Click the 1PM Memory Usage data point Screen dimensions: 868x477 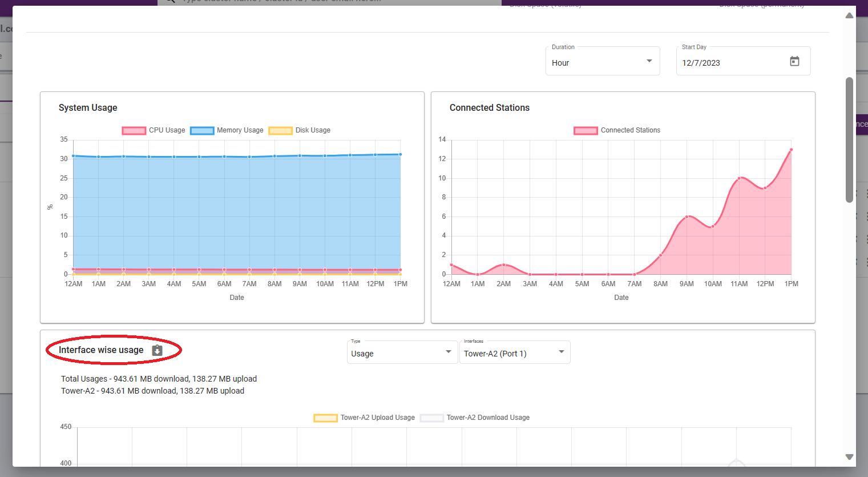(400, 154)
